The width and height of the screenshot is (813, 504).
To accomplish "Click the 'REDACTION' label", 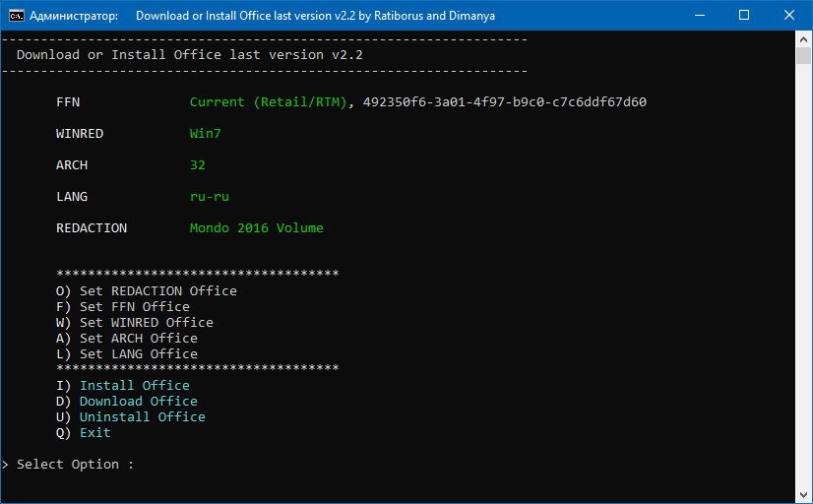I will pyautogui.click(x=92, y=228).
